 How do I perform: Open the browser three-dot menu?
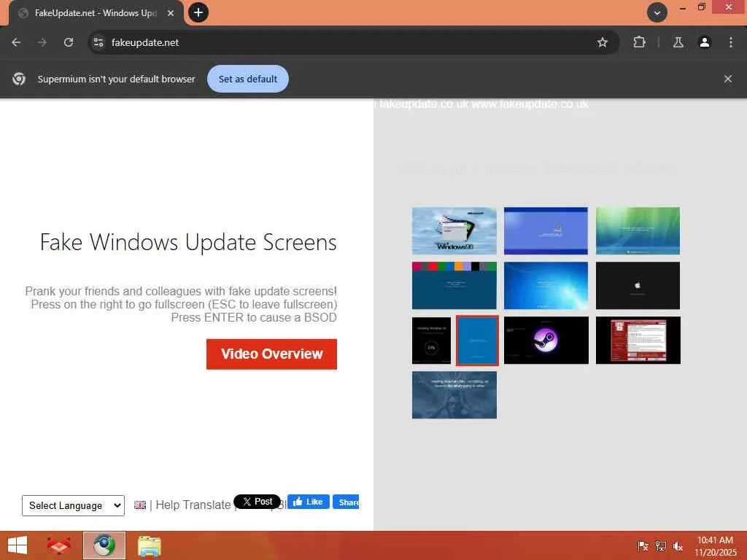click(x=730, y=42)
